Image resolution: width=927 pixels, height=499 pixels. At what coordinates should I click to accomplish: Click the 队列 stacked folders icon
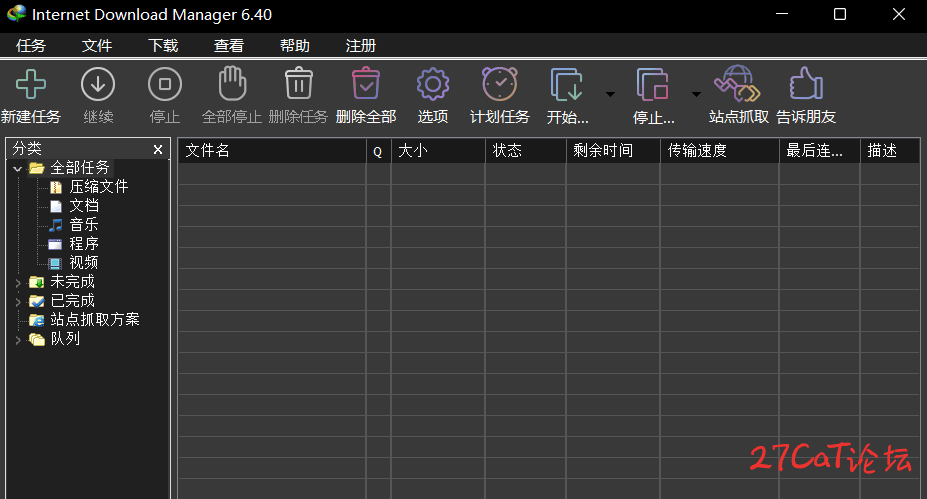tap(37, 339)
